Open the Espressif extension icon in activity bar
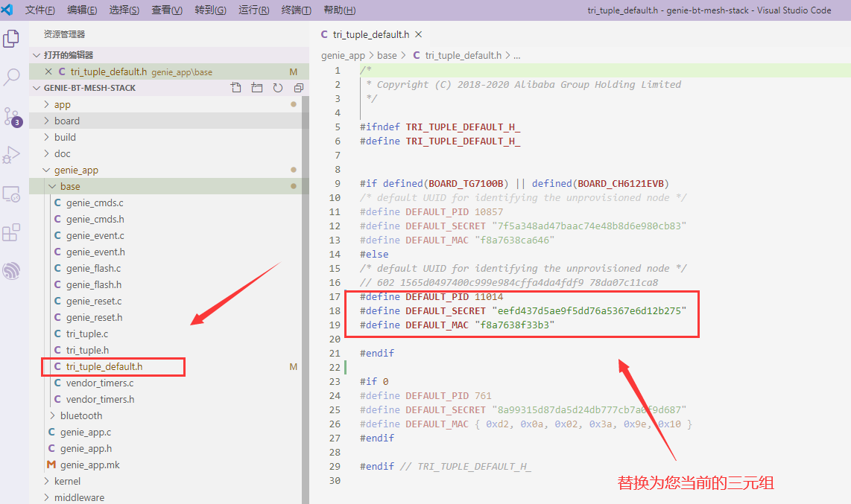Image resolution: width=851 pixels, height=504 pixels. [x=11, y=271]
